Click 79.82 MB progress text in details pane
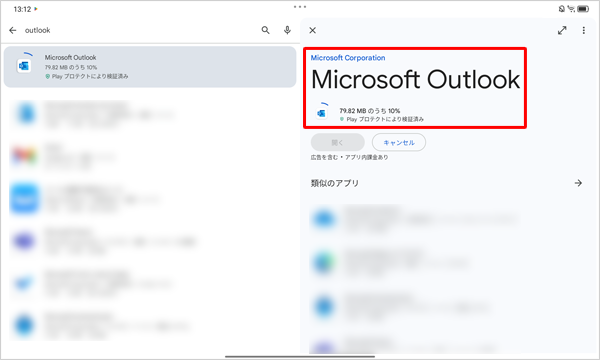600x360 pixels. [370, 111]
